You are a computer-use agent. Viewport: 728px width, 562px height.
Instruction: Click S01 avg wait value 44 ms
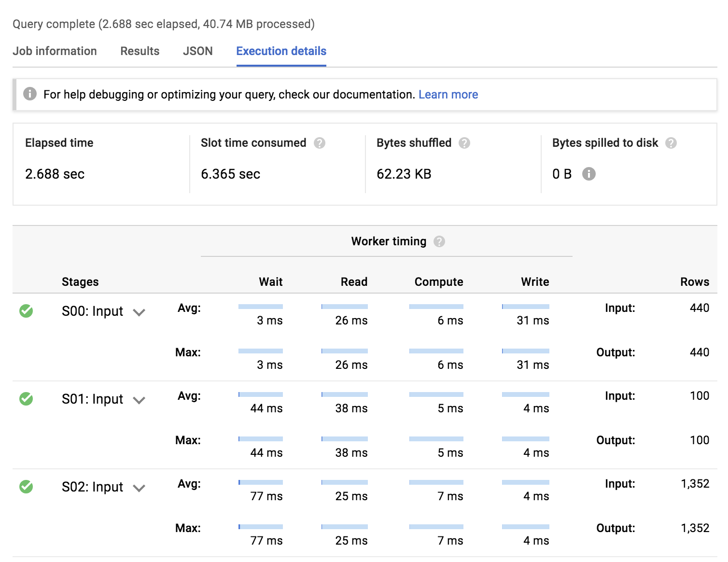tap(266, 408)
